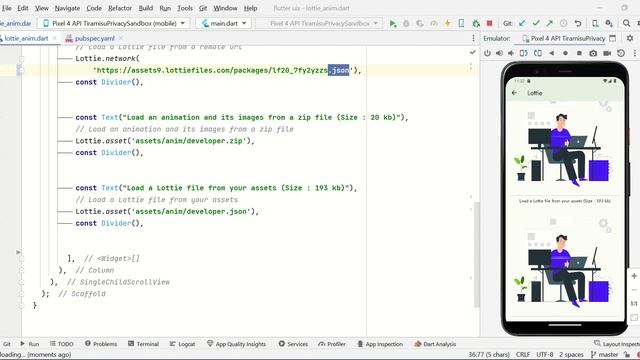The width and height of the screenshot is (640, 360).
Task: Open the Logcat tool window
Action: 182,344
